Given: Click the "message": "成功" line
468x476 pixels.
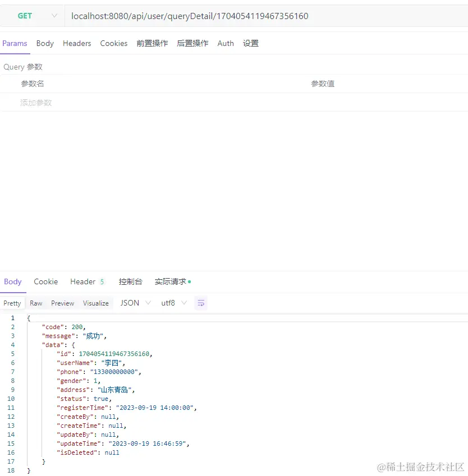Looking at the screenshot, I should pos(74,336).
